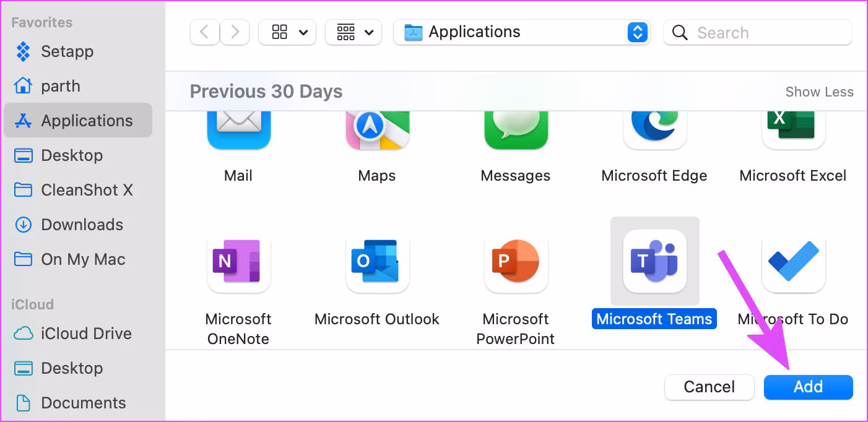Select the Microsoft Outlook app icon
The height and width of the screenshot is (422, 868).
pyautogui.click(x=377, y=261)
